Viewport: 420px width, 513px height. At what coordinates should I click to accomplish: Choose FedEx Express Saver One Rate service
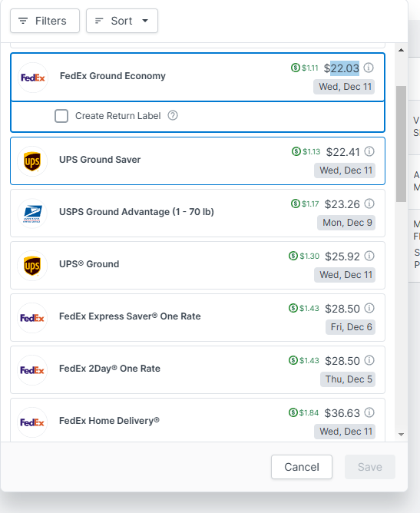point(197,318)
